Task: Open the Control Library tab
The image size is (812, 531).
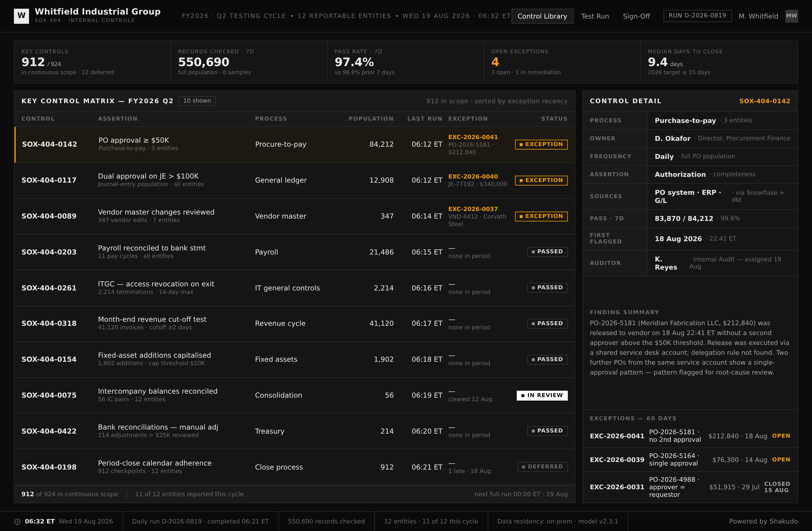Action: point(542,16)
